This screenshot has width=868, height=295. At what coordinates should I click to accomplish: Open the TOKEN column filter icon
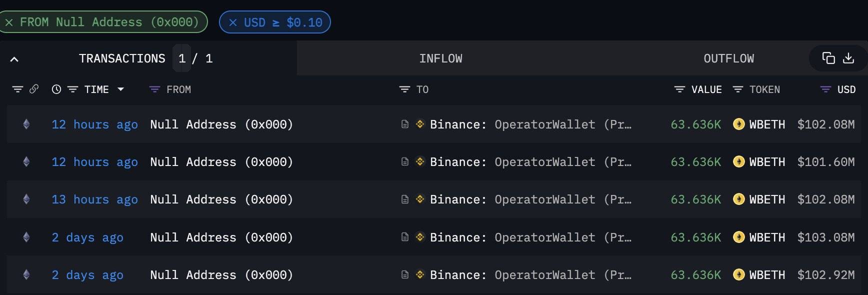[x=737, y=89]
